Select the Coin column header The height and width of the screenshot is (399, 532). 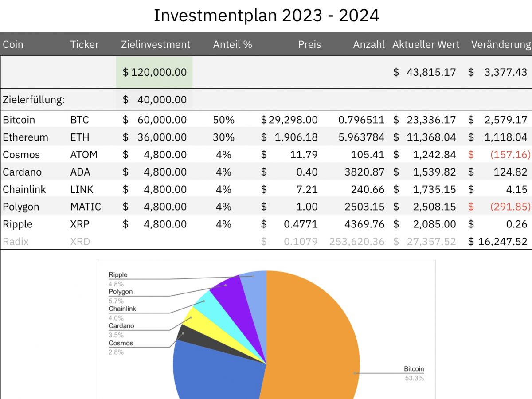point(13,44)
